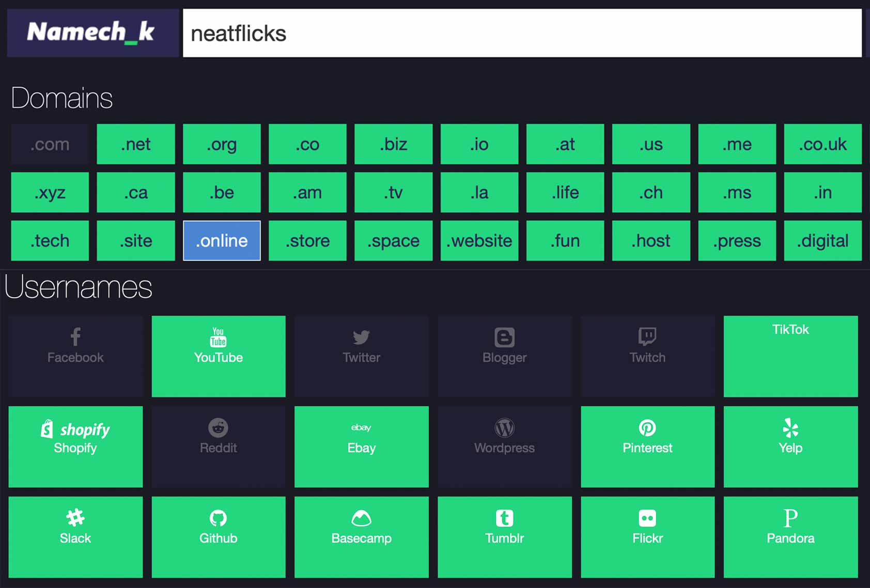870x588 pixels.
Task: Click the Facebook username tile
Action: (x=75, y=357)
